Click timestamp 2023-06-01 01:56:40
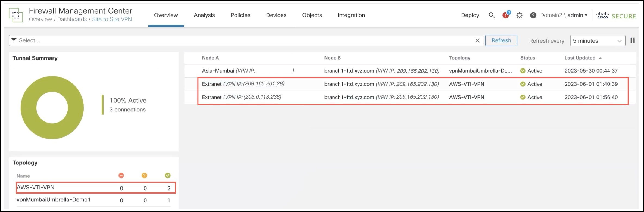Image resolution: width=644 pixels, height=212 pixels. point(591,97)
